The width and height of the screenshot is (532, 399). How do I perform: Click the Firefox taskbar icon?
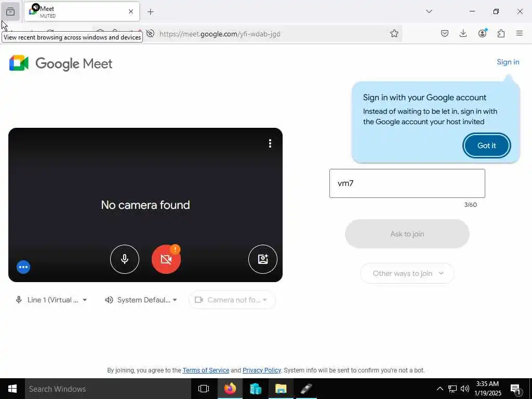tap(230, 389)
